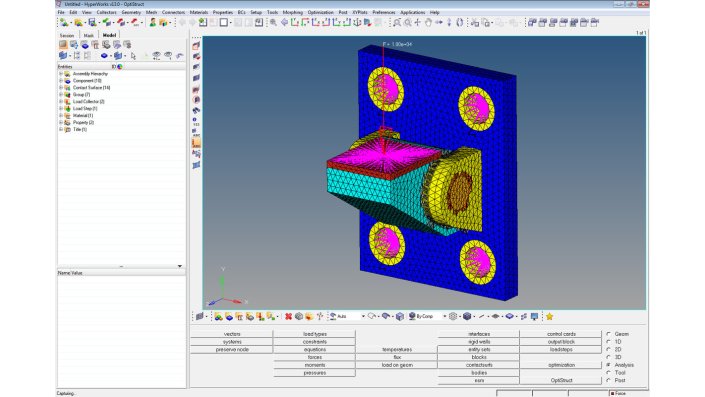The height and width of the screenshot is (397, 705).
Task: Click the selector arrow icon in model browser
Action: [133, 56]
